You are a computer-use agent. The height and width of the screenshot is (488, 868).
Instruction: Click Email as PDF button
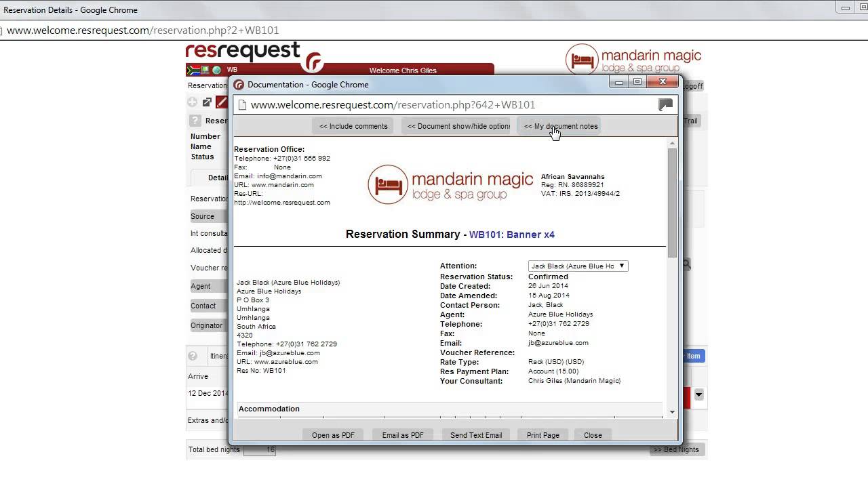coord(403,435)
